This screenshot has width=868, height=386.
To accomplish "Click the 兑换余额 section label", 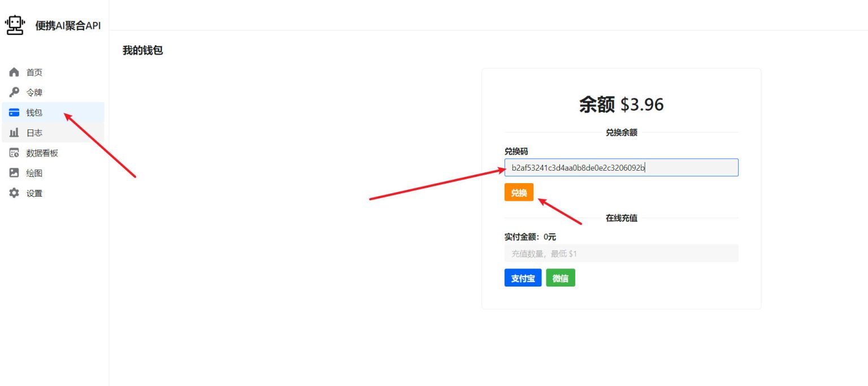I will click(x=621, y=133).
